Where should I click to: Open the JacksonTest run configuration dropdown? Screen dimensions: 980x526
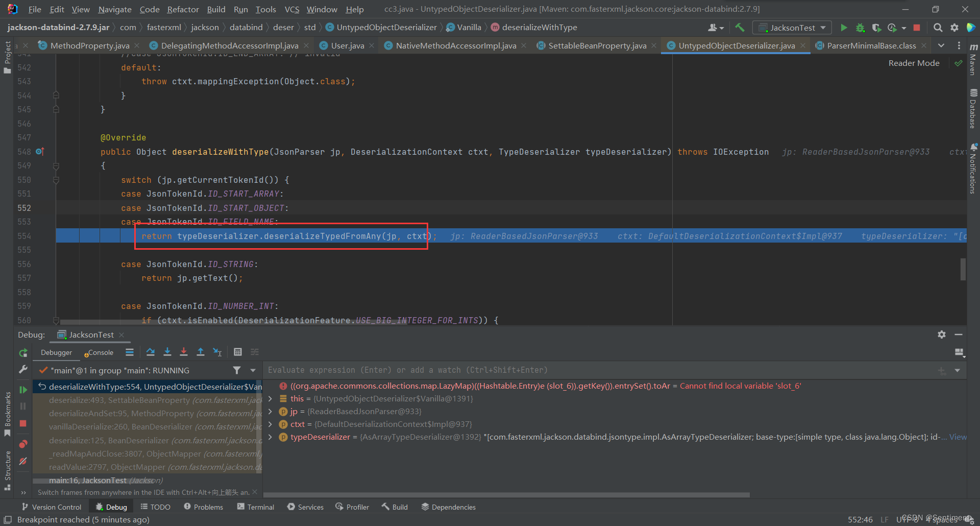792,28
